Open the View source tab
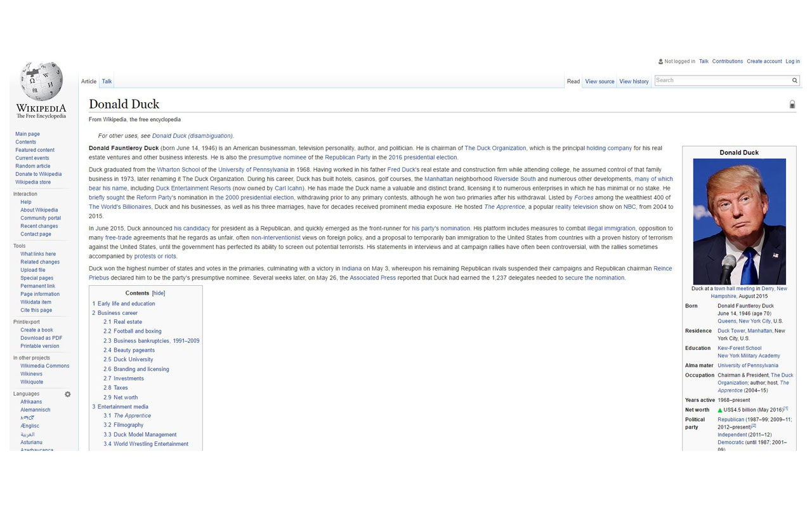This screenshot has width=812, height=508. point(599,81)
